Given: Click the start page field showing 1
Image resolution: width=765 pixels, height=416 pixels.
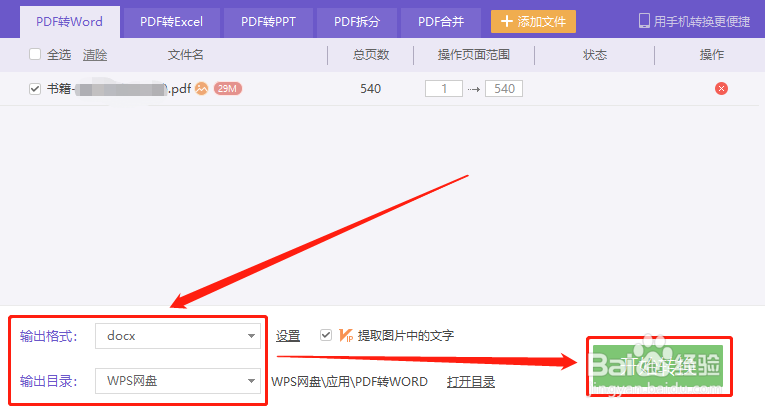Looking at the screenshot, I should [443, 89].
